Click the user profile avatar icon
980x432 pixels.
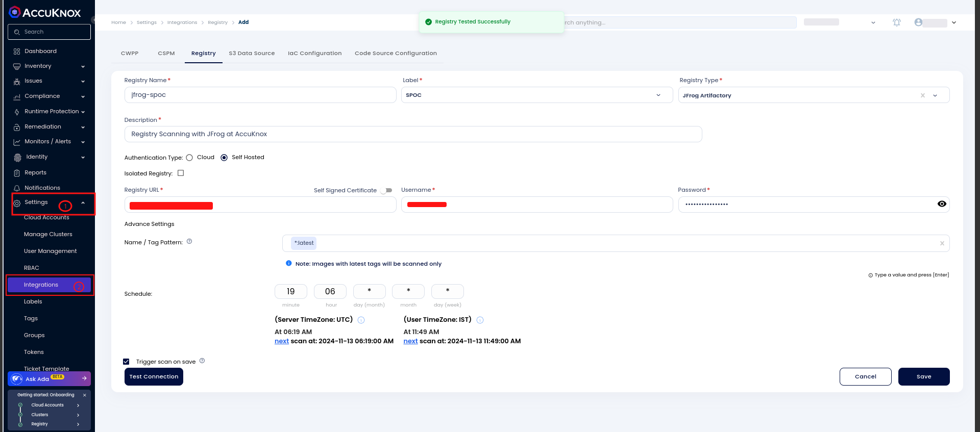pyautogui.click(x=918, y=22)
